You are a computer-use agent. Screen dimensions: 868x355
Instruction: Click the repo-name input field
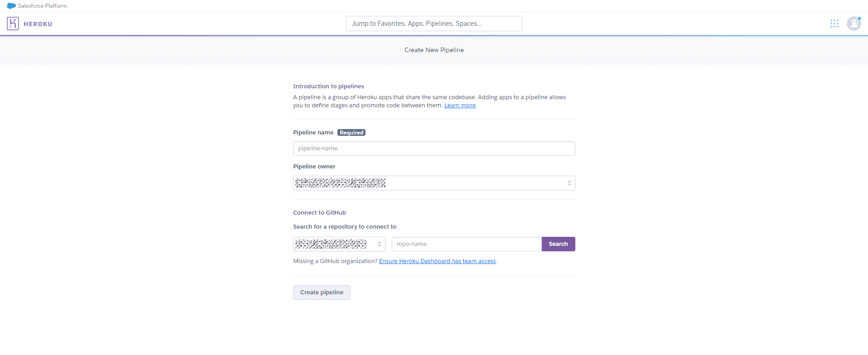click(x=466, y=244)
